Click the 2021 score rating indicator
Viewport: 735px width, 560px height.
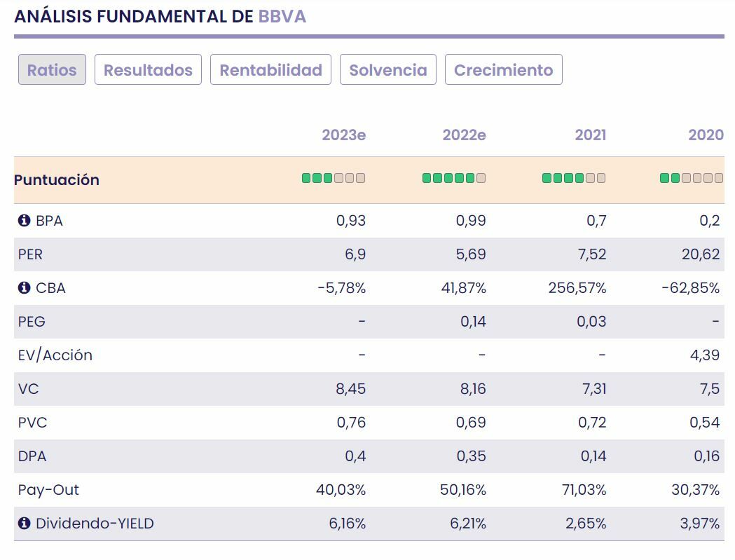pos(574,179)
